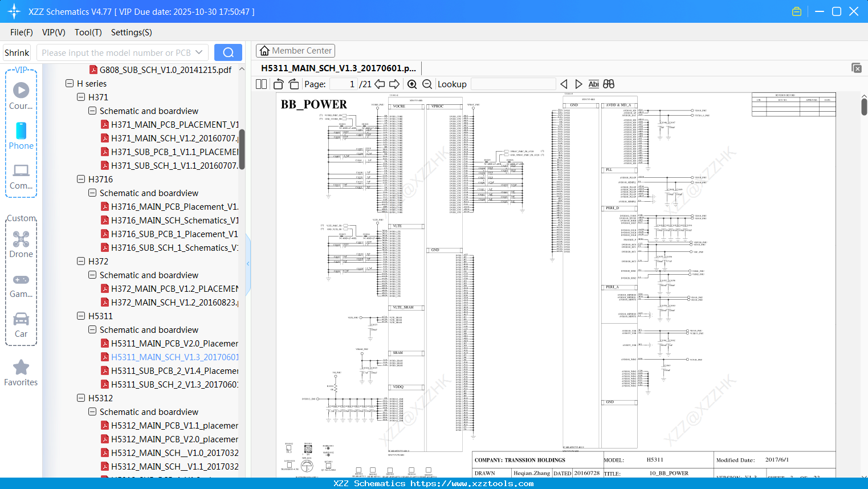Click the blue search magnifier button

[x=228, y=52]
